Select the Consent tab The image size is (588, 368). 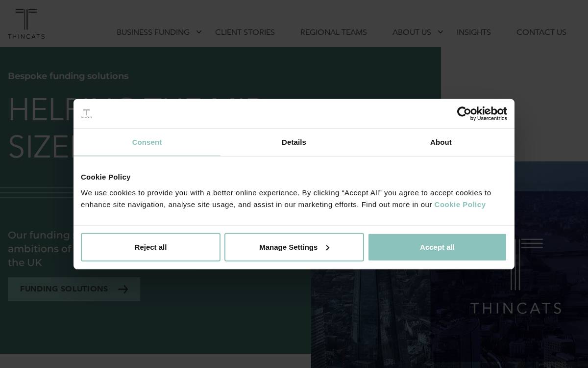[x=147, y=142]
